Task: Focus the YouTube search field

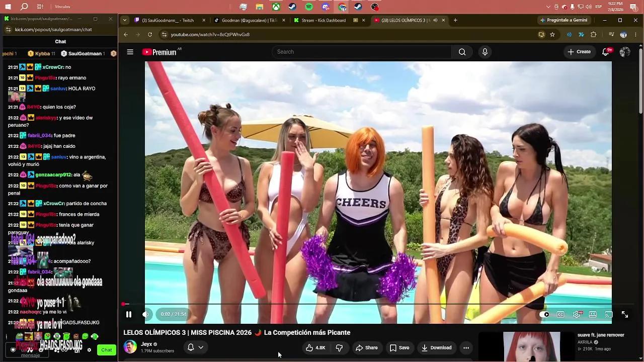Action: (362, 52)
